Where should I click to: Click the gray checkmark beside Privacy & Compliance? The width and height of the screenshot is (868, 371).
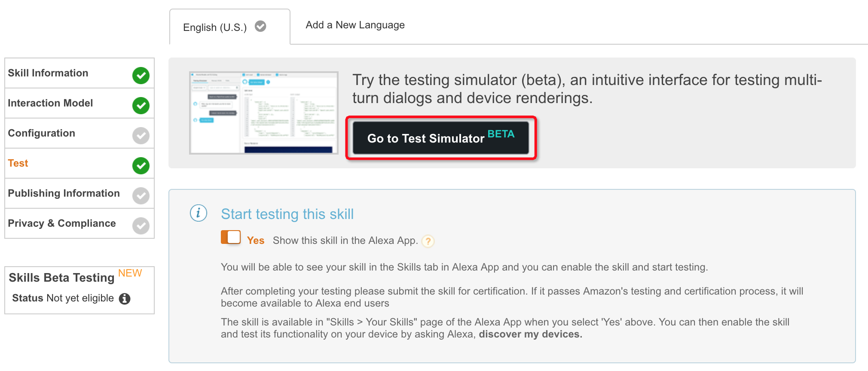point(141,226)
